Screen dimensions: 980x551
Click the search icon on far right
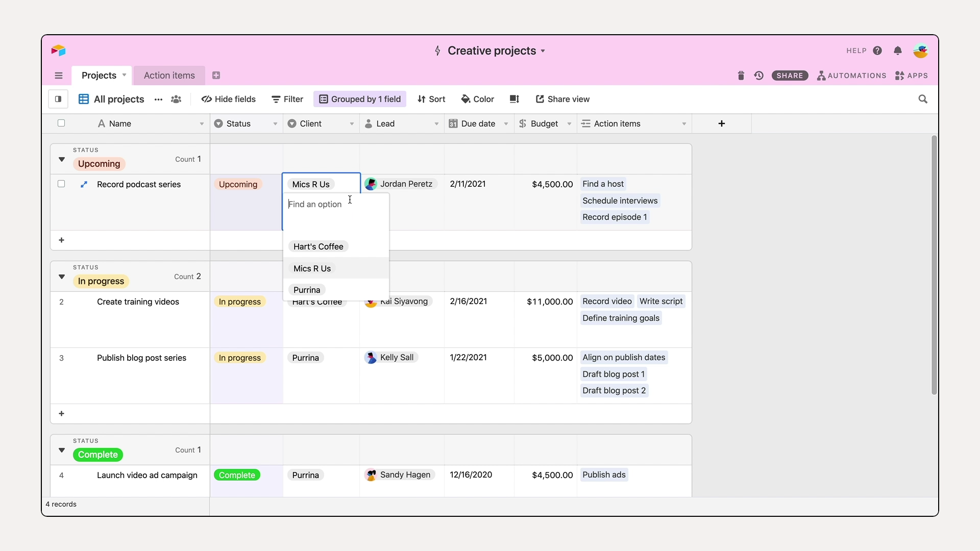(923, 99)
